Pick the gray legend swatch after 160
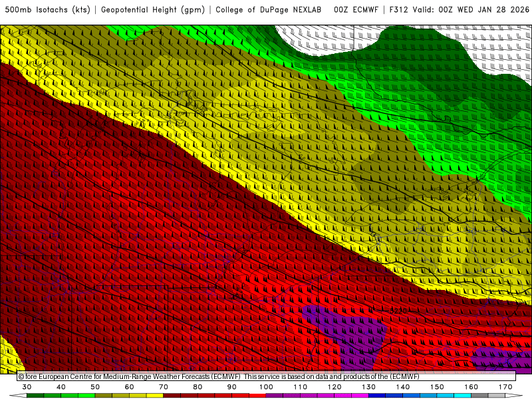 tap(479, 396)
